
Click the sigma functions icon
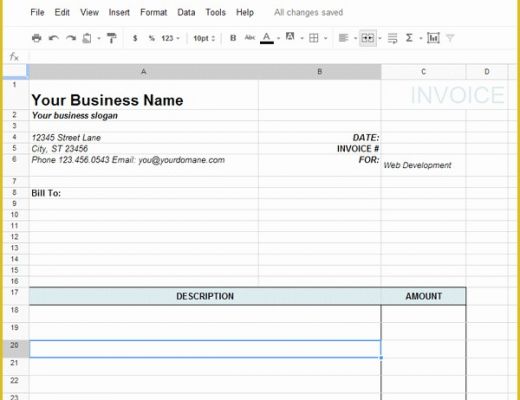[409, 38]
